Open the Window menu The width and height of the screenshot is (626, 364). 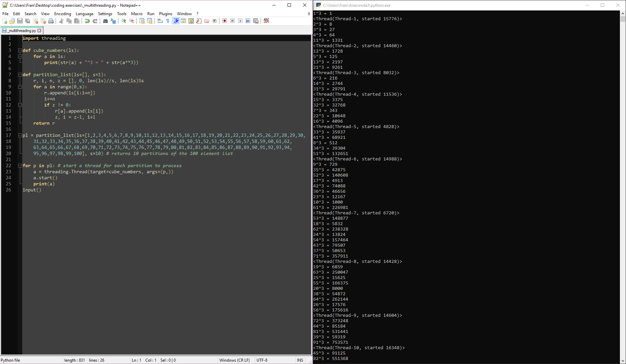[x=184, y=14]
